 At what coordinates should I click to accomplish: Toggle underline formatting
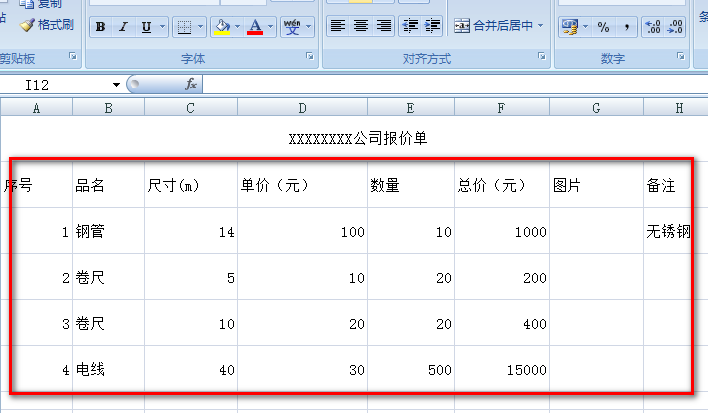tap(146, 27)
